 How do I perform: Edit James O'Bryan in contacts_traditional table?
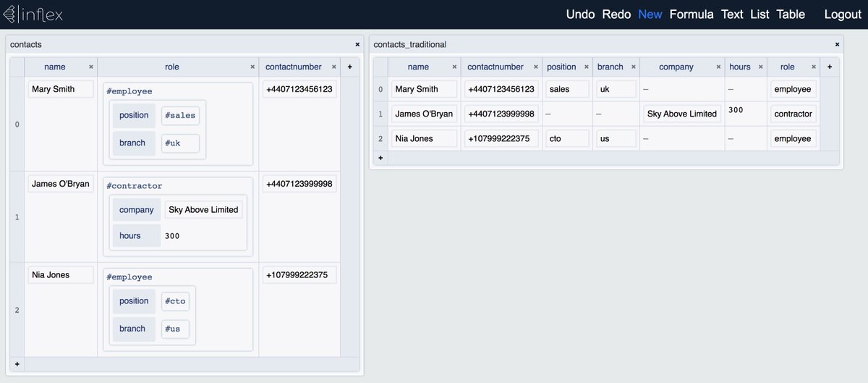[x=425, y=114]
